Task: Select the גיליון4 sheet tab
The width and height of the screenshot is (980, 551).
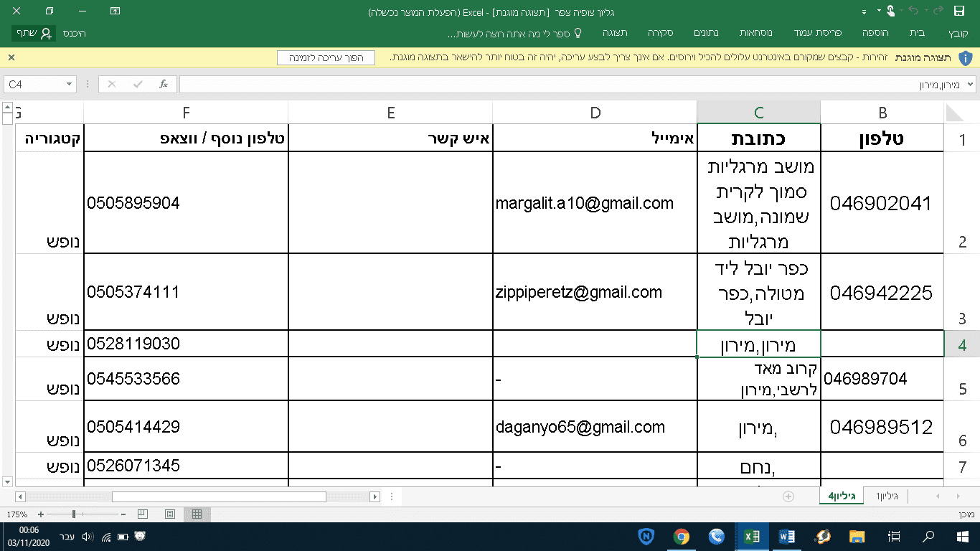Action: coord(842,496)
